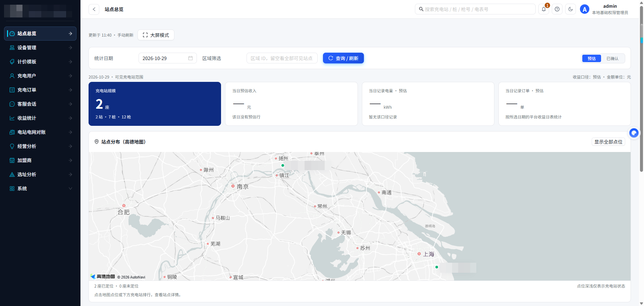This screenshot has width=644, height=306.
Task: Open 经营分析 menu item
Action: 40,146
